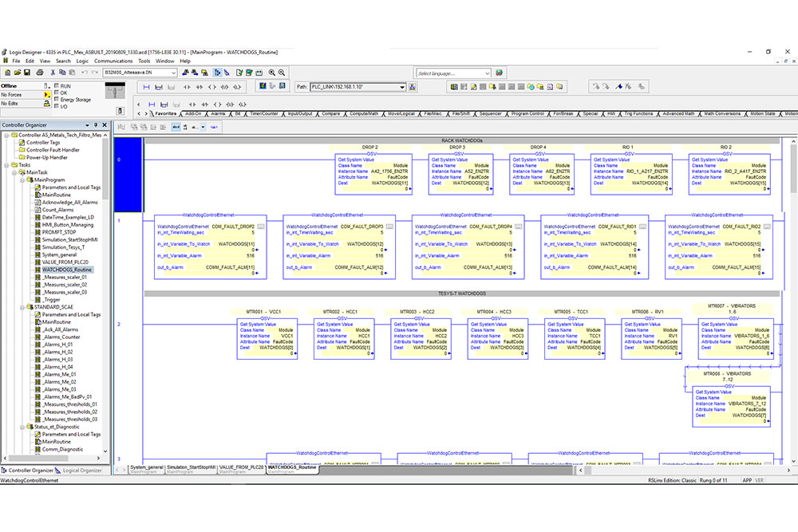798x532 pixels.
Task: Open the File menu
Action: (16, 61)
